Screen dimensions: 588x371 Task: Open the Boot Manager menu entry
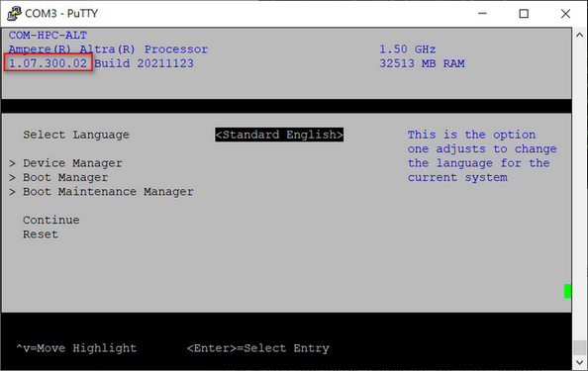pyautogui.click(x=65, y=178)
